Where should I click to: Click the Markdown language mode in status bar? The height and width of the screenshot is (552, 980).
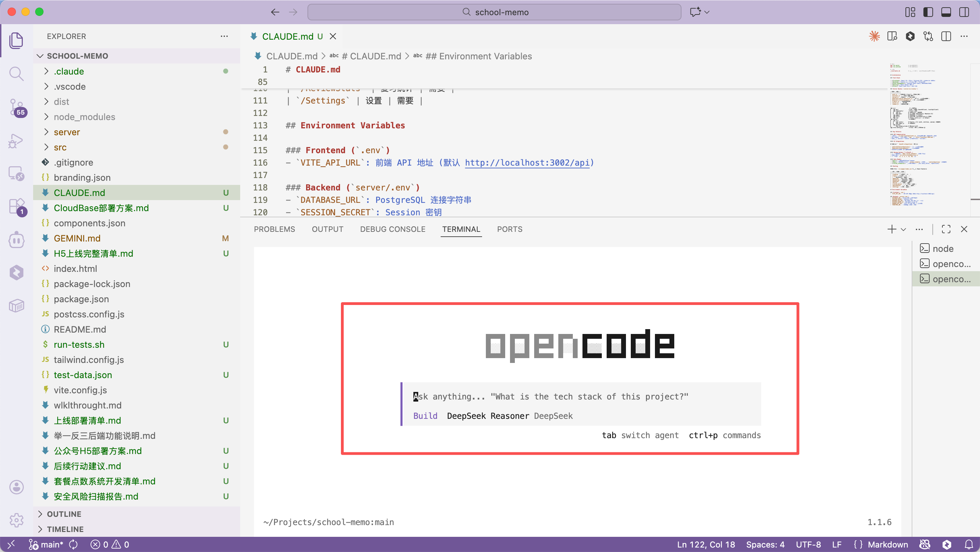pyautogui.click(x=888, y=544)
